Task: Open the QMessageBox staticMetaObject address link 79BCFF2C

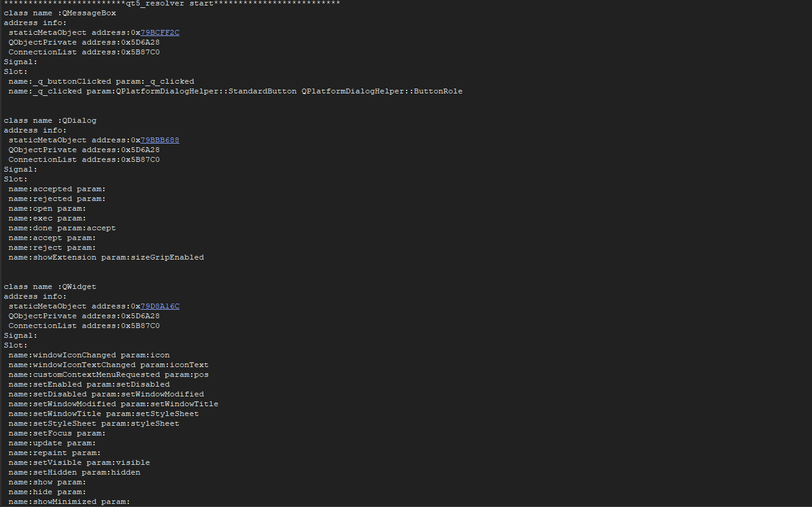Action: 160,32
